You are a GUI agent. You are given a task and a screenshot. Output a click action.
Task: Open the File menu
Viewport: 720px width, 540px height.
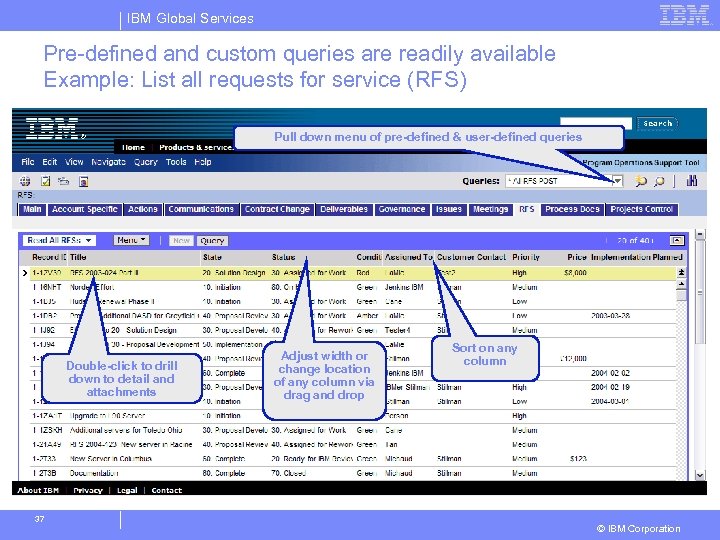[28, 162]
